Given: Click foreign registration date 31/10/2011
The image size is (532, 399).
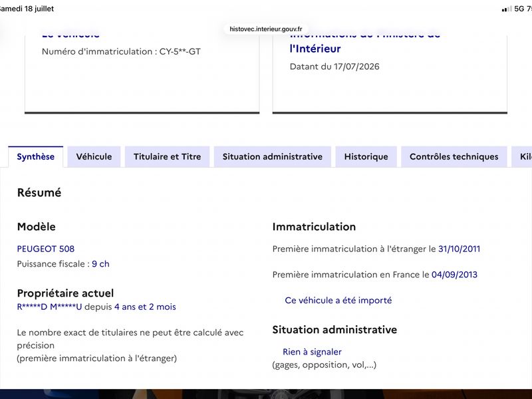Looking at the screenshot, I should [460, 249].
